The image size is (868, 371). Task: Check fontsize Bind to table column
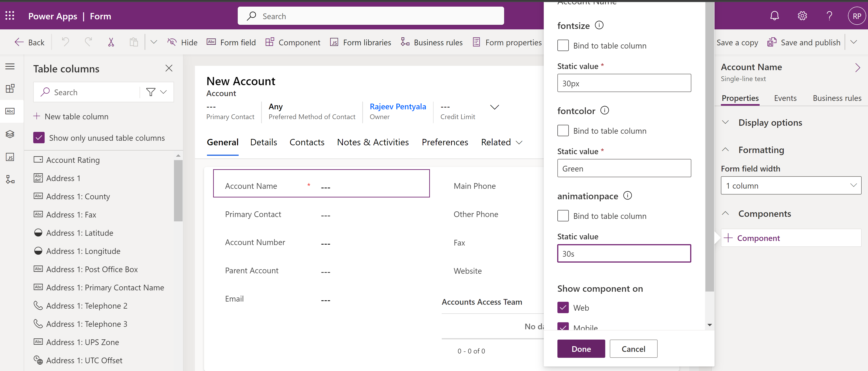pyautogui.click(x=563, y=46)
